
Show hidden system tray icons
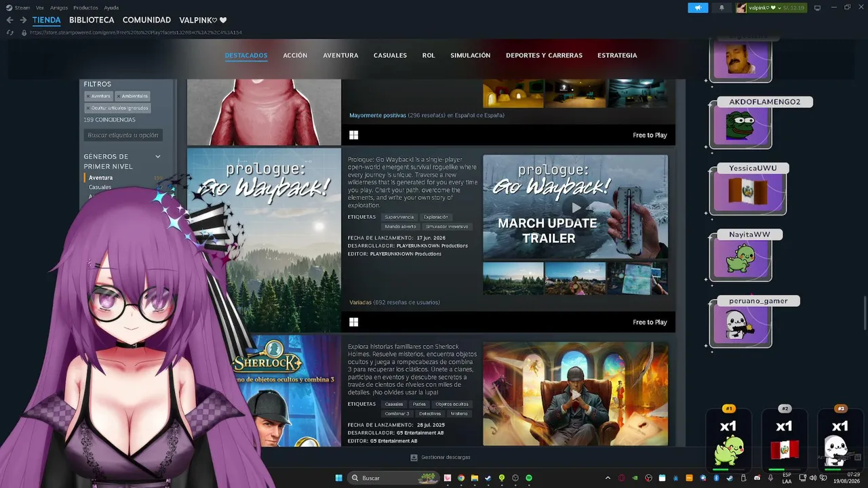coord(608,478)
